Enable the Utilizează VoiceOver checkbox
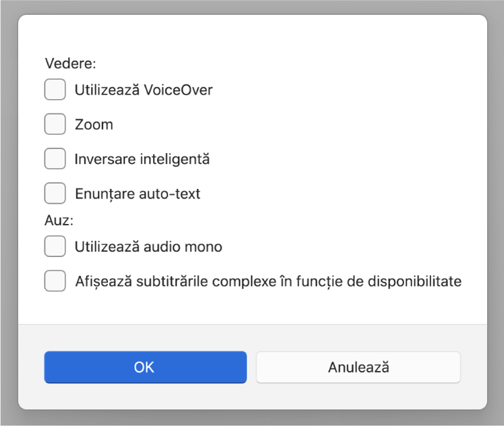 tap(55, 90)
